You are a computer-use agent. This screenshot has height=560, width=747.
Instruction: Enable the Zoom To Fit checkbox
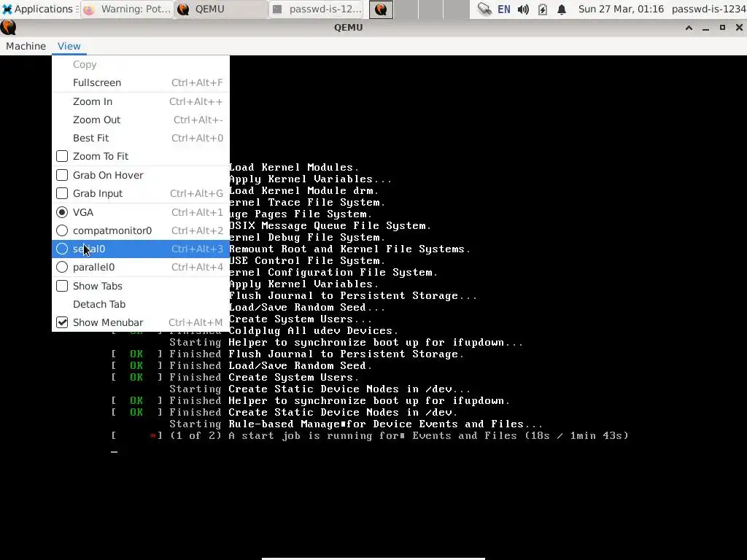62,156
